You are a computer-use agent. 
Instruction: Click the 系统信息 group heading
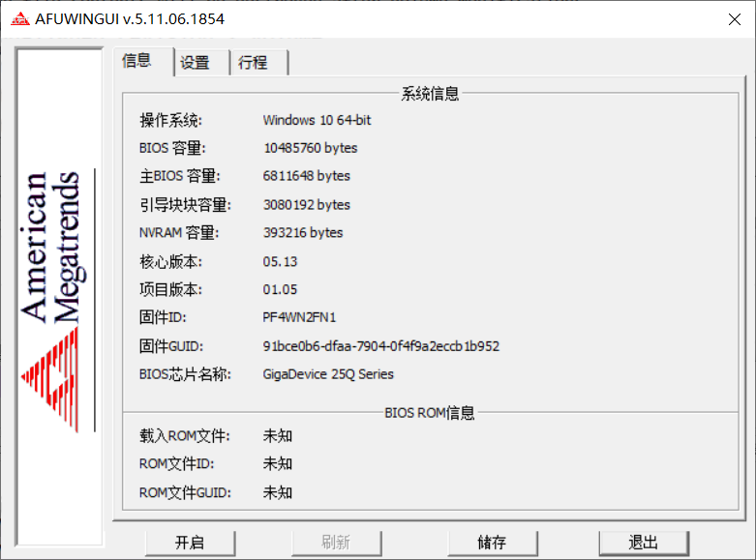[430, 94]
